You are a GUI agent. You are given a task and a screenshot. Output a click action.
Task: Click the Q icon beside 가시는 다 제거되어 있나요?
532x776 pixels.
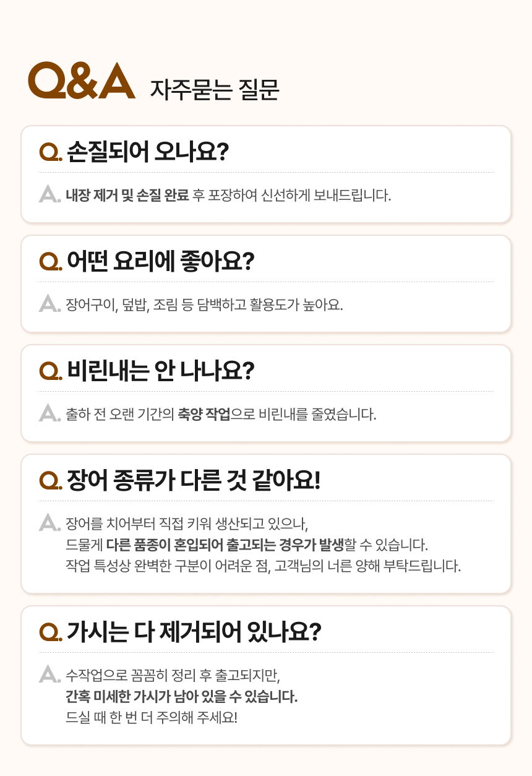pyautogui.click(x=49, y=632)
